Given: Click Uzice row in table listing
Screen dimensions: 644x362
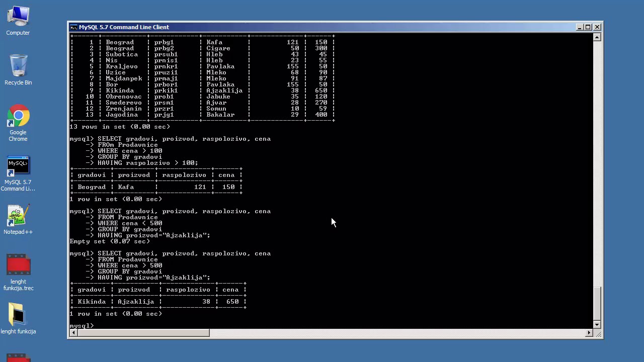Looking at the screenshot, I should [x=202, y=72].
